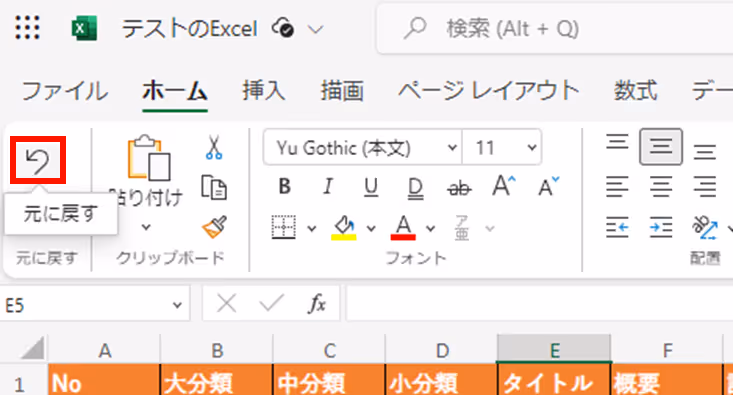The image size is (733, 395).
Task: Open the app launcher grid
Action: [28, 28]
